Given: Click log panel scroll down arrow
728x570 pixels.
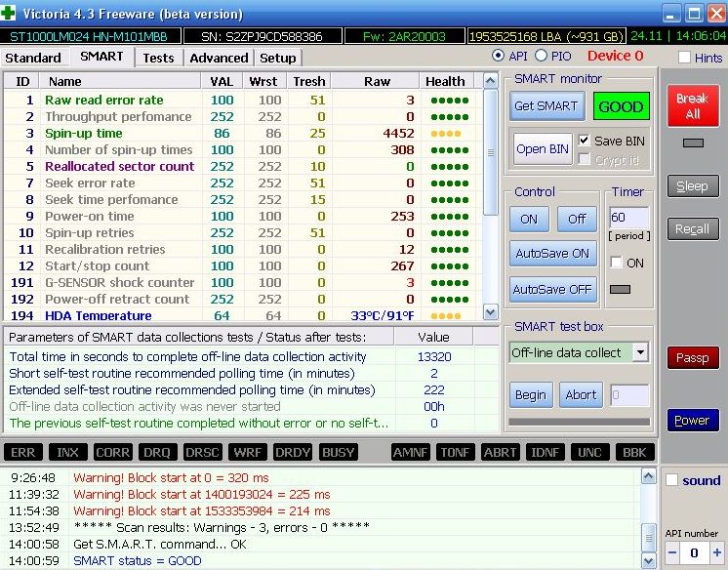Looking at the screenshot, I should tap(648, 560).
